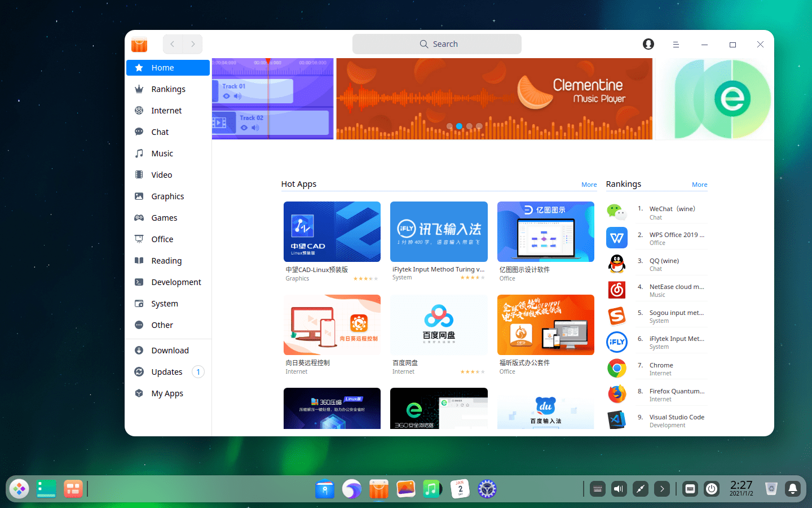Viewport: 812px width, 508px height.
Task: Open the notification bell
Action: 793,489
